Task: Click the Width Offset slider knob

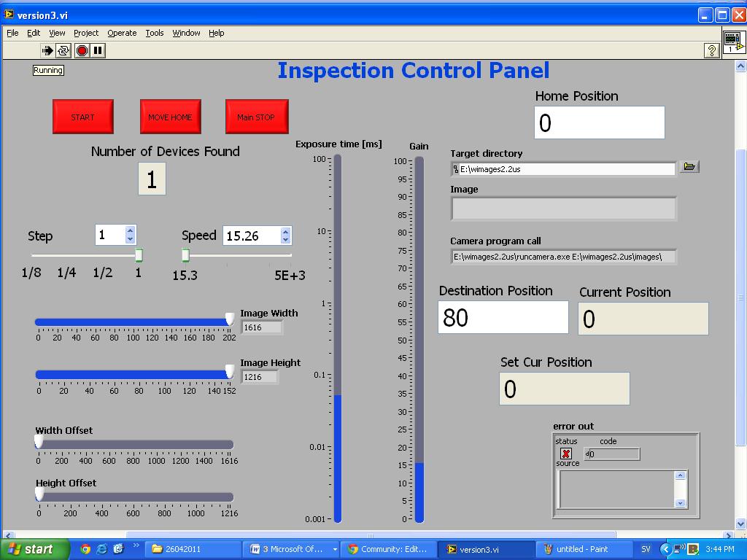Action: (39, 441)
